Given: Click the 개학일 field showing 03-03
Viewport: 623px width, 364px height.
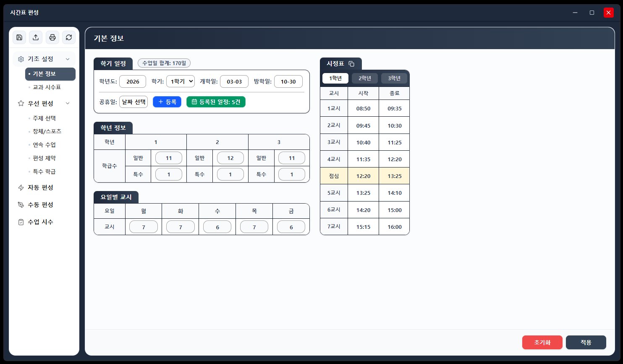Looking at the screenshot, I should coord(234,81).
